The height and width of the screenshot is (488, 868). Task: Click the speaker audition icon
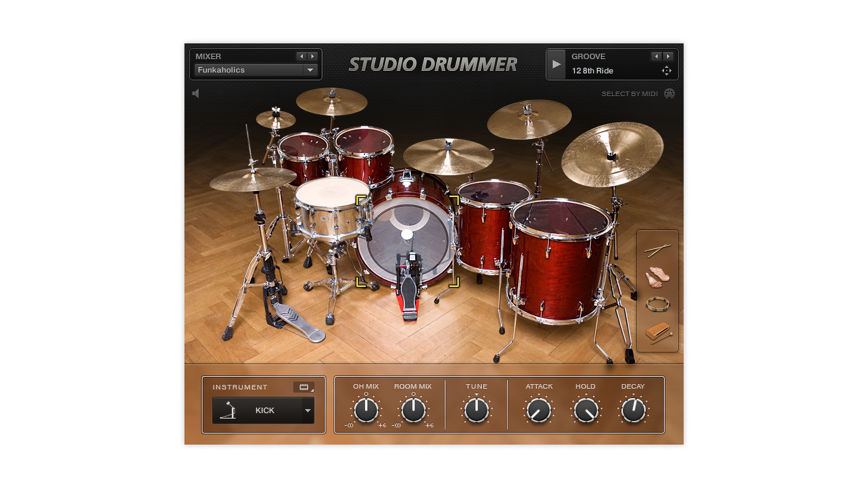pos(196,94)
